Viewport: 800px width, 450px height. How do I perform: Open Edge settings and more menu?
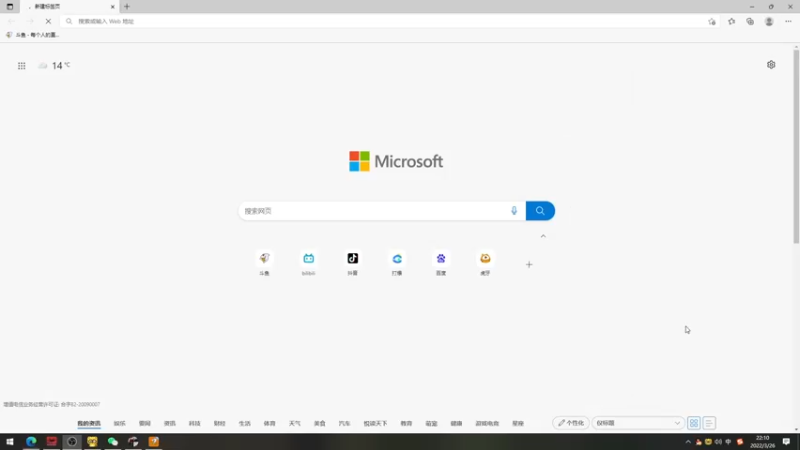788,21
